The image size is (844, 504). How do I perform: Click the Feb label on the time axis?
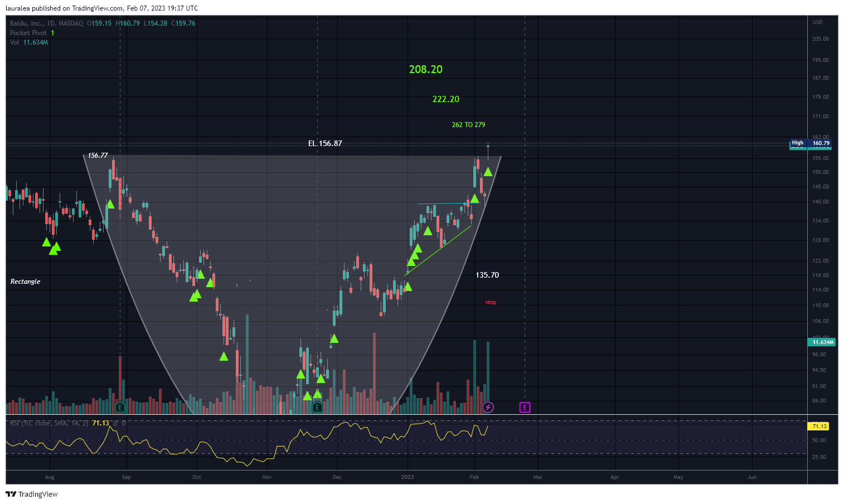pos(474,477)
